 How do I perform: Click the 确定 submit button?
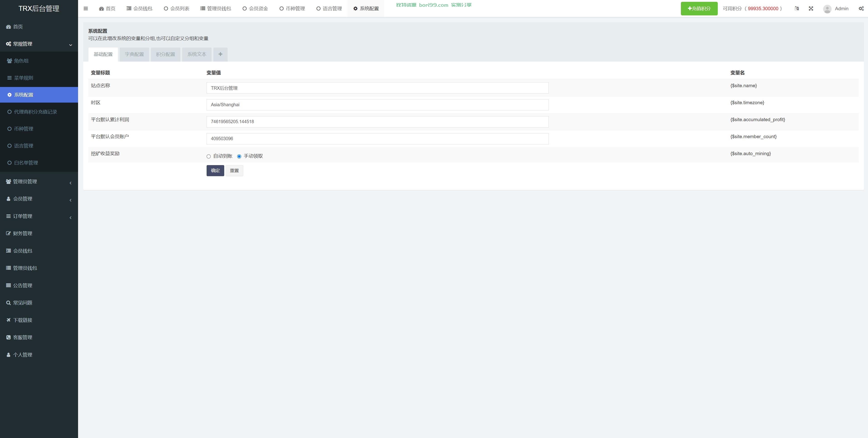(x=215, y=171)
